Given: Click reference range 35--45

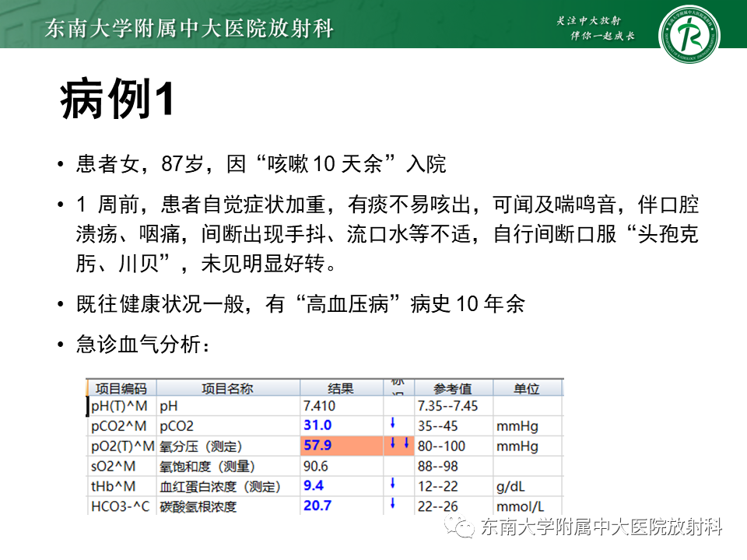Looking at the screenshot, I should click(437, 426).
